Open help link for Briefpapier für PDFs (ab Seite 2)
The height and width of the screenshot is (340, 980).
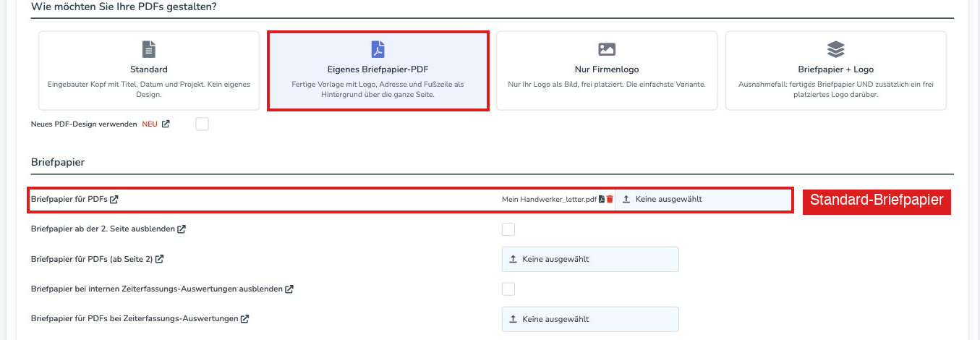[159, 259]
